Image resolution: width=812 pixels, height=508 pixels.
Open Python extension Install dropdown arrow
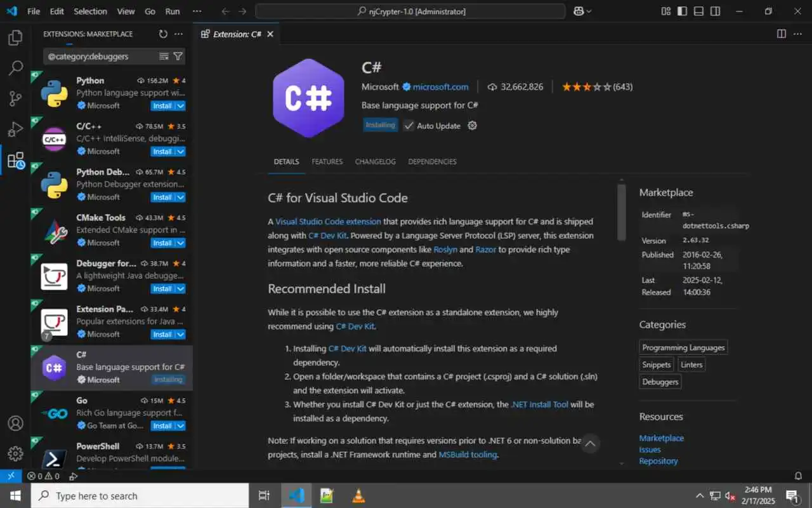[181, 106]
